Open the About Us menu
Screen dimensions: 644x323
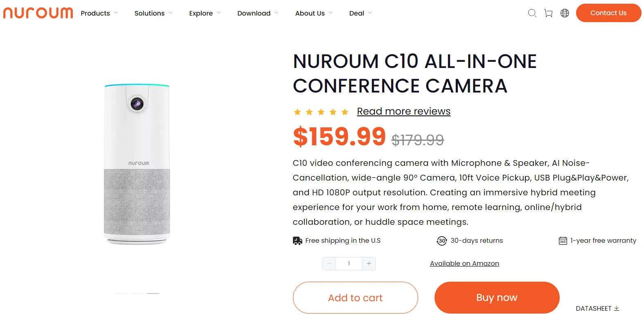(x=314, y=13)
